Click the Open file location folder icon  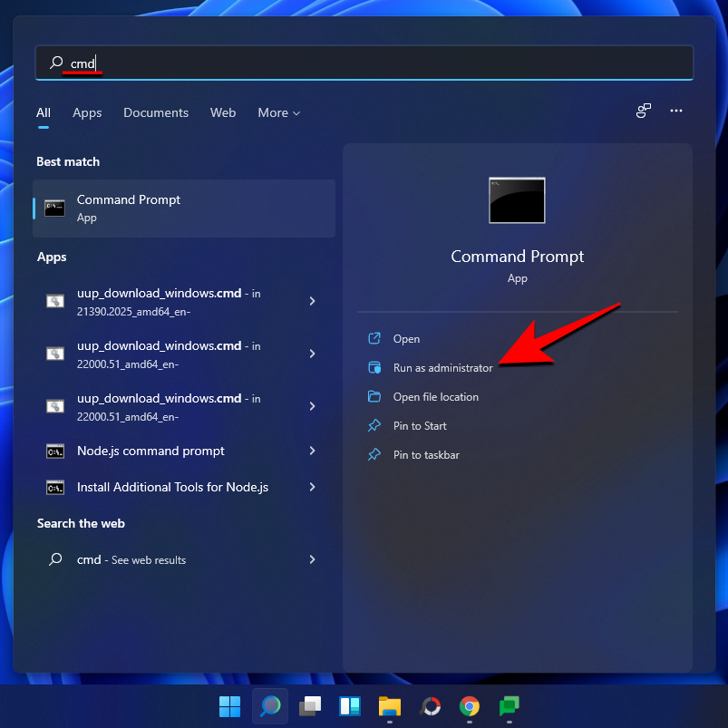(374, 396)
